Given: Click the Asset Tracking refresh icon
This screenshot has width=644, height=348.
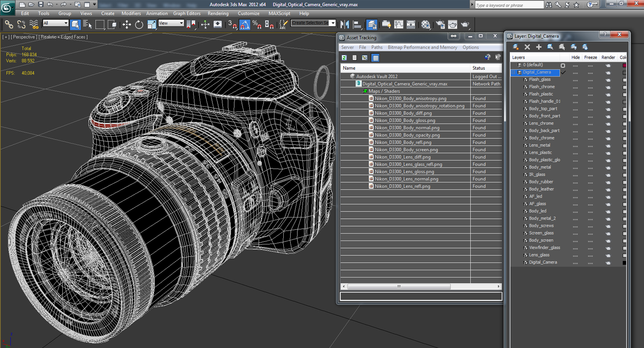Looking at the screenshot, I should [x=344, y=58].
